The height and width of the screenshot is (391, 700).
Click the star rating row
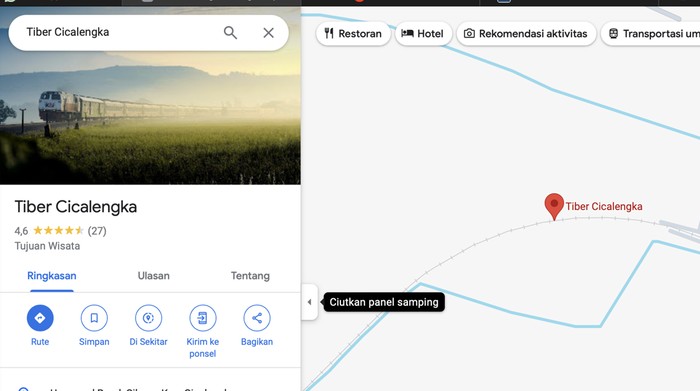[x=60, y=231]
